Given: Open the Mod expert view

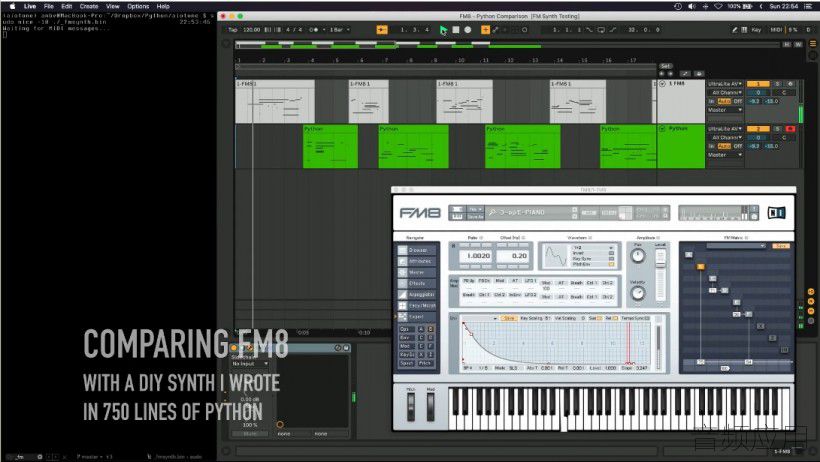Looking at the screenshot, I should click(x=406, y=346).
